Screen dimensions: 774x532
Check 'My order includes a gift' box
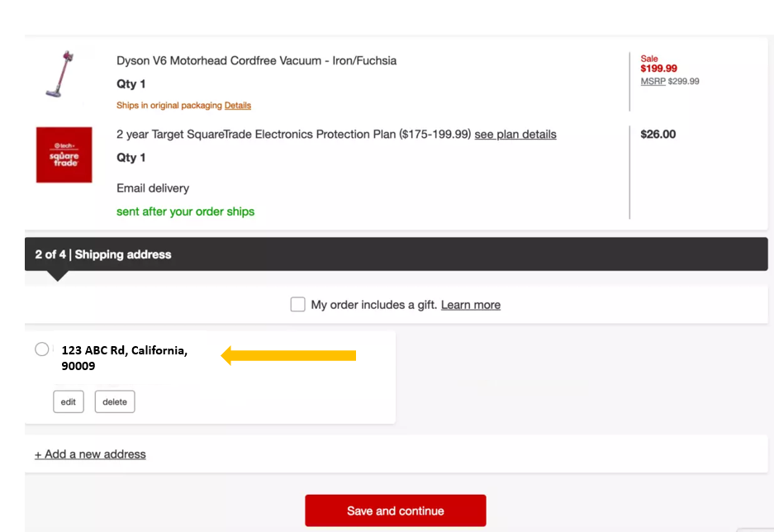point(297,305)
